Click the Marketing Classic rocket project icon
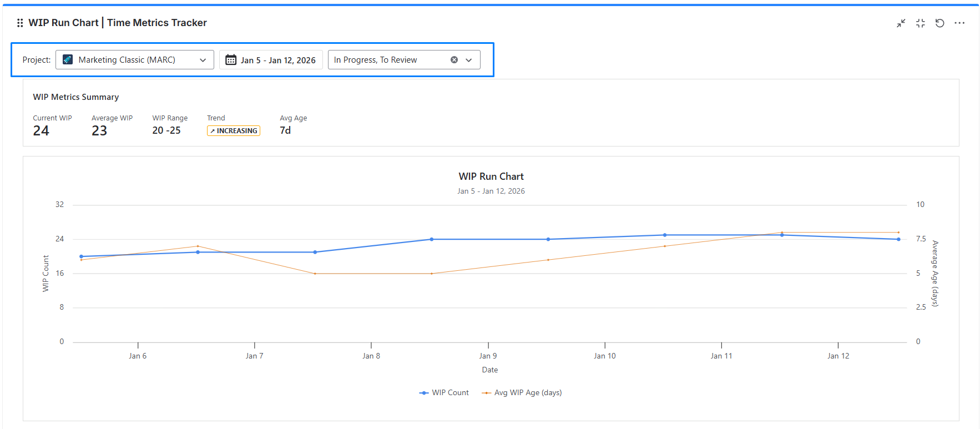 pos(68,60)
